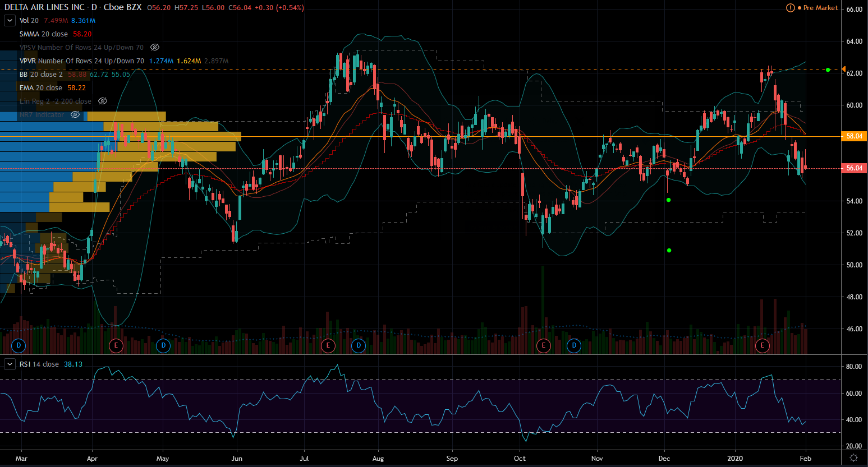Click the dividend D marker near March
The width and height of the screenshot is (868, 467).
(x=19, y=345)
